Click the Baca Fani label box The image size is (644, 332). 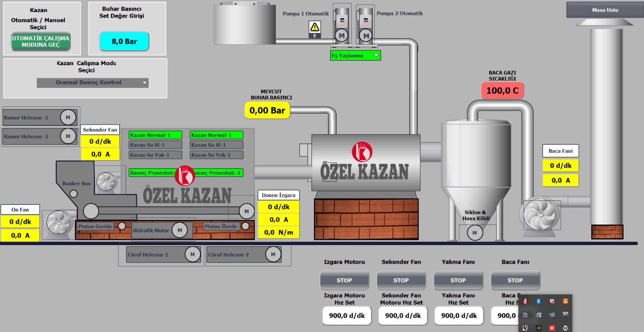561,151
